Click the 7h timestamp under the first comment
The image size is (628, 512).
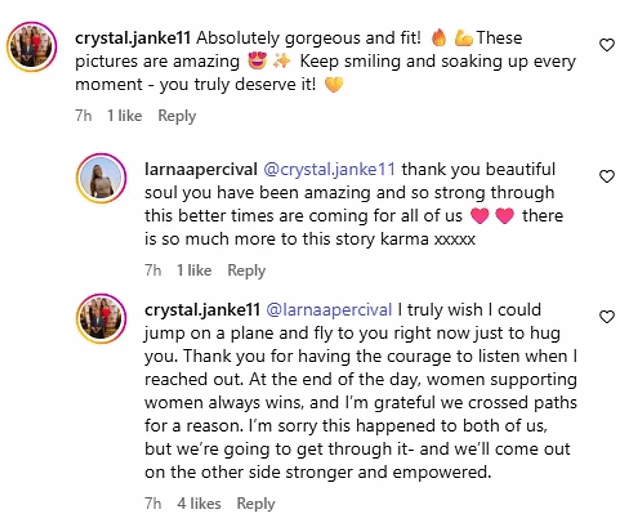[83, 116]
